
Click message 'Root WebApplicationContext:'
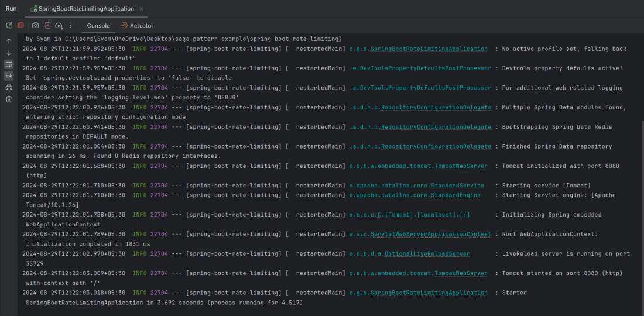[x=550, y=234]
